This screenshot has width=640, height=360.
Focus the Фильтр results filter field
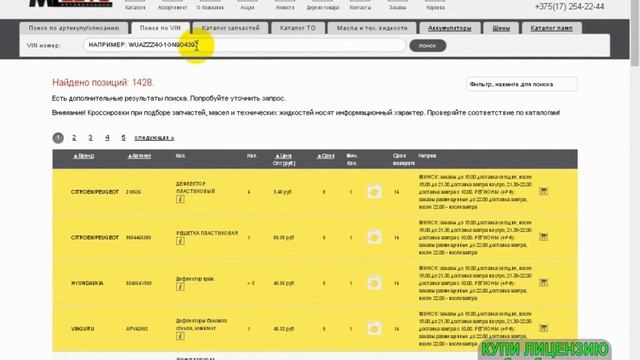click(x=522, y=84)
